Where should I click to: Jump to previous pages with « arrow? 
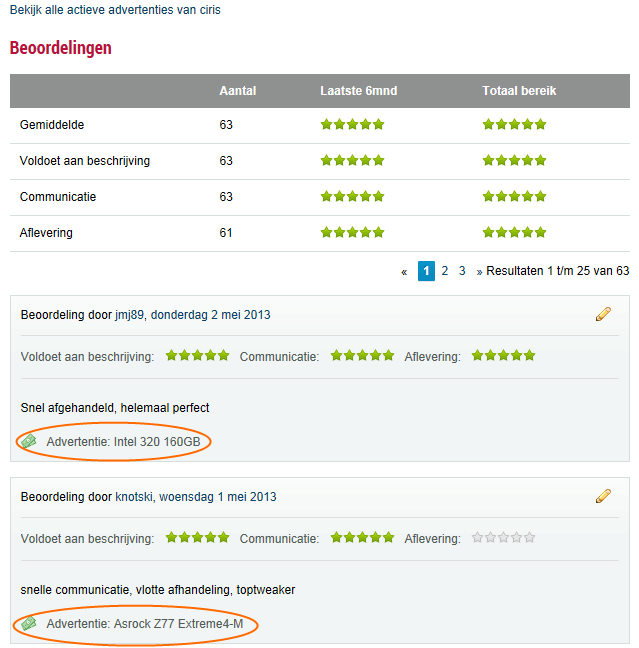click(404, 271)
